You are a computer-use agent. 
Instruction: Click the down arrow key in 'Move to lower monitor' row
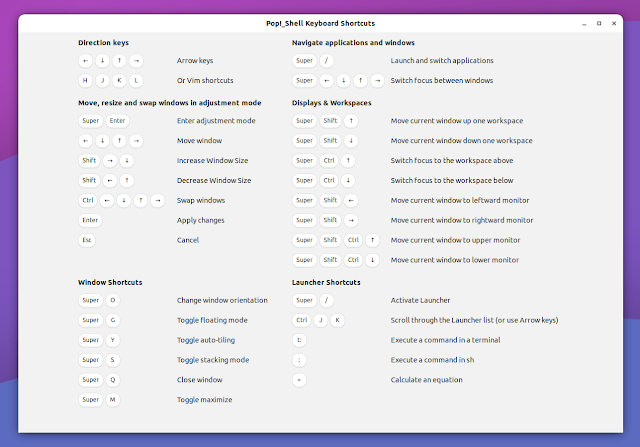371,260
